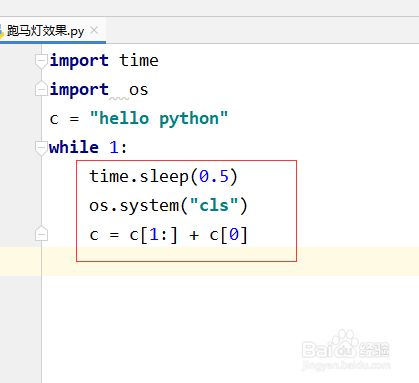Click the 'os.system("cls")' line
Viewport: 419px width, 383px height.
click(168, 206)
